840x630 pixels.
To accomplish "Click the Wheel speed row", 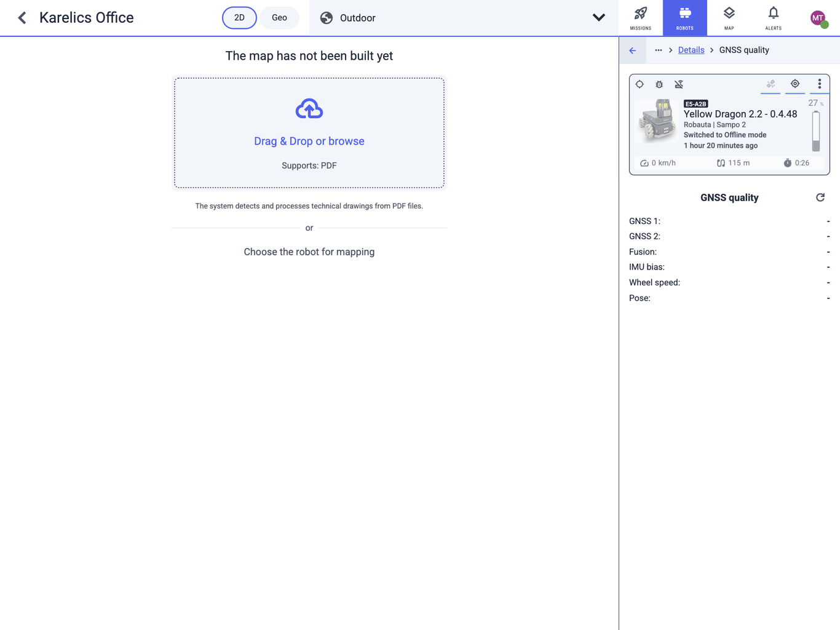I will point(729,282).
